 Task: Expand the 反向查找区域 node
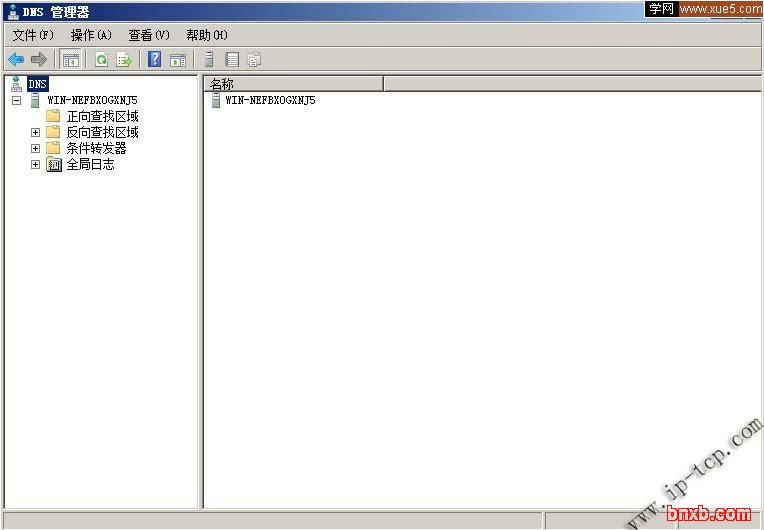tap(35, 132)
